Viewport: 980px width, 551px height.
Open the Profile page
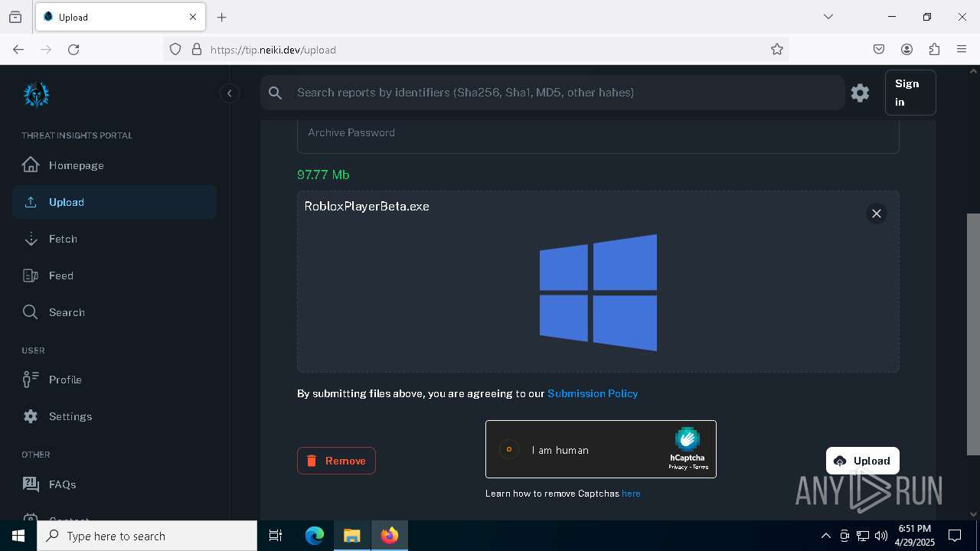114,380
